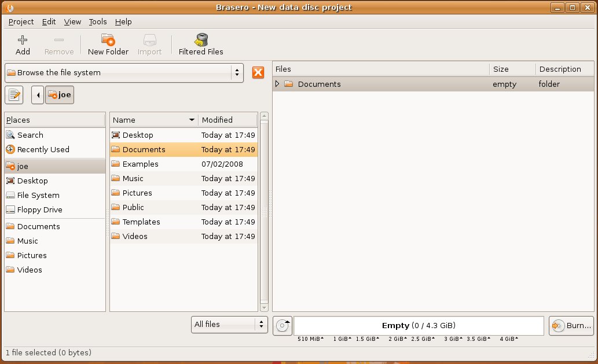This screenshot has height=364, width=598.
Task: Click the Places column header
Action: point(55,120)
